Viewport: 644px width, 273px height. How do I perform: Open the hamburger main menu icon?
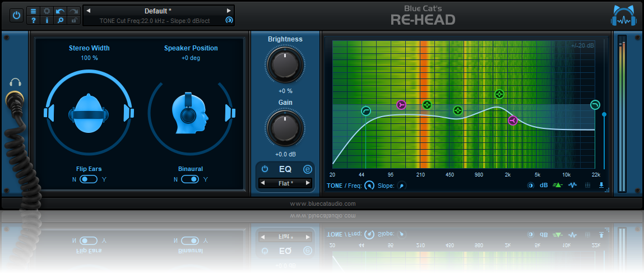click(34, 11)
